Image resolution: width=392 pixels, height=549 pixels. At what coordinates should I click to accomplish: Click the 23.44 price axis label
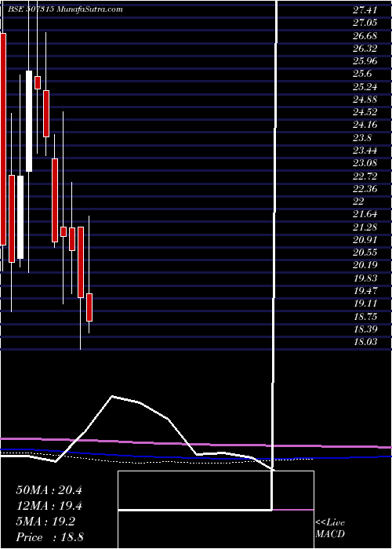click(x=365, y=151)
